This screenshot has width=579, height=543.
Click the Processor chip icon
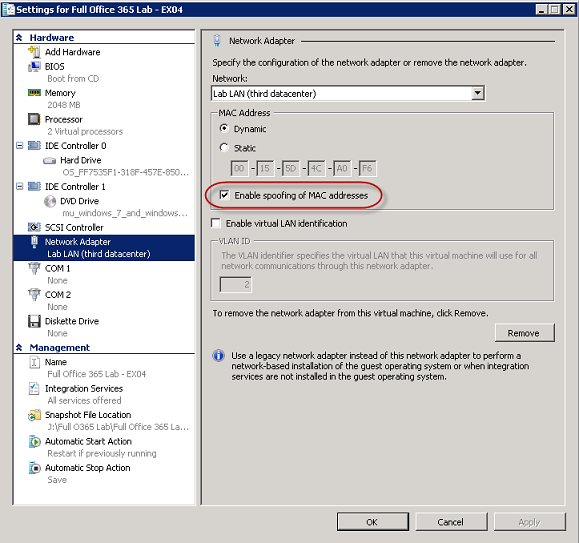tap(34, 119)
